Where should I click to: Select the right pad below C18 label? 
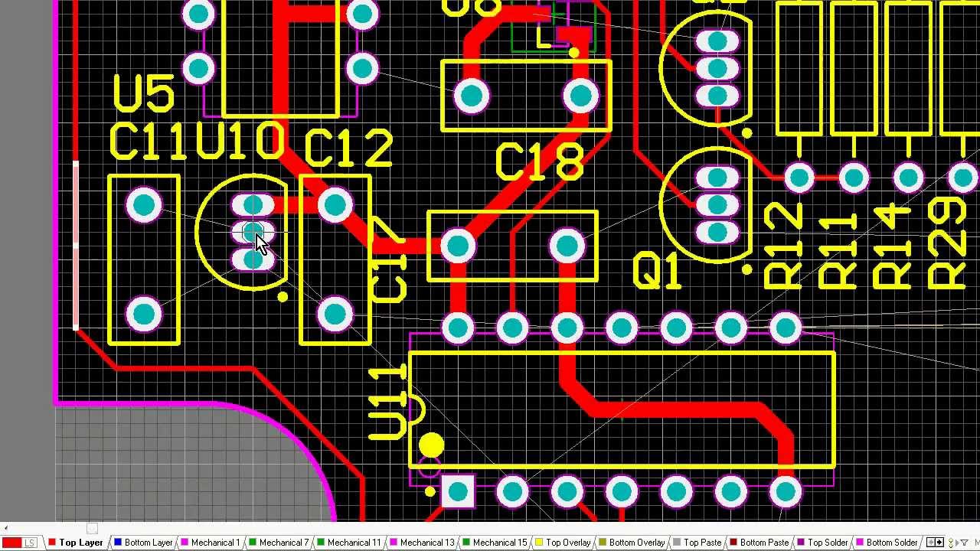click(567, 246)
